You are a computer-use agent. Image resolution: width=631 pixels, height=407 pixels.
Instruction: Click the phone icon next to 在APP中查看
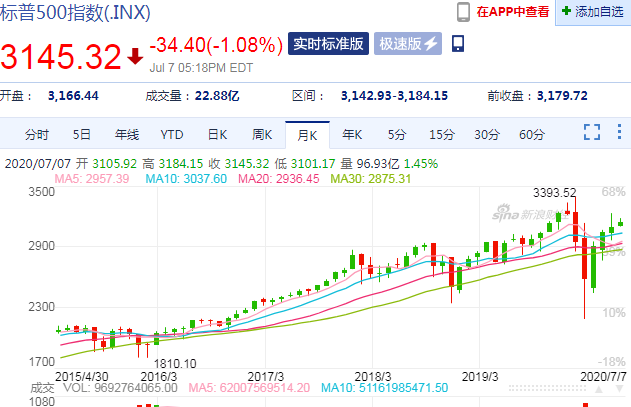(x=463, y=12)
